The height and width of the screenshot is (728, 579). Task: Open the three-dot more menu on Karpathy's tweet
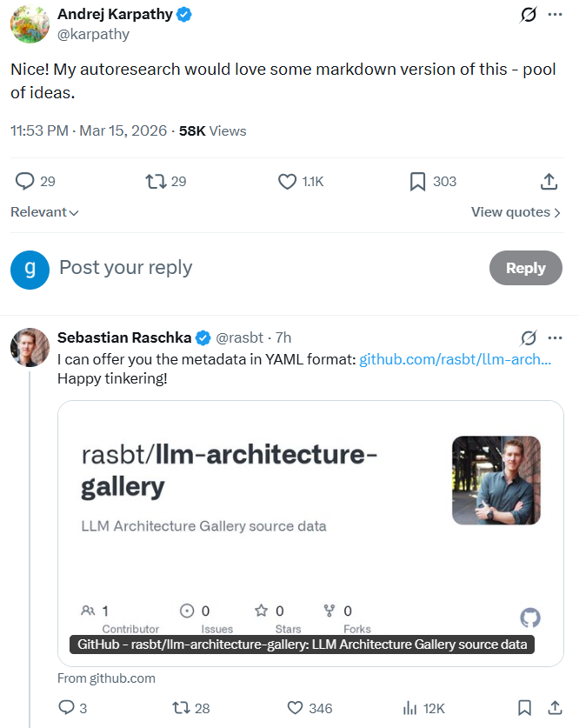point(555,15)
